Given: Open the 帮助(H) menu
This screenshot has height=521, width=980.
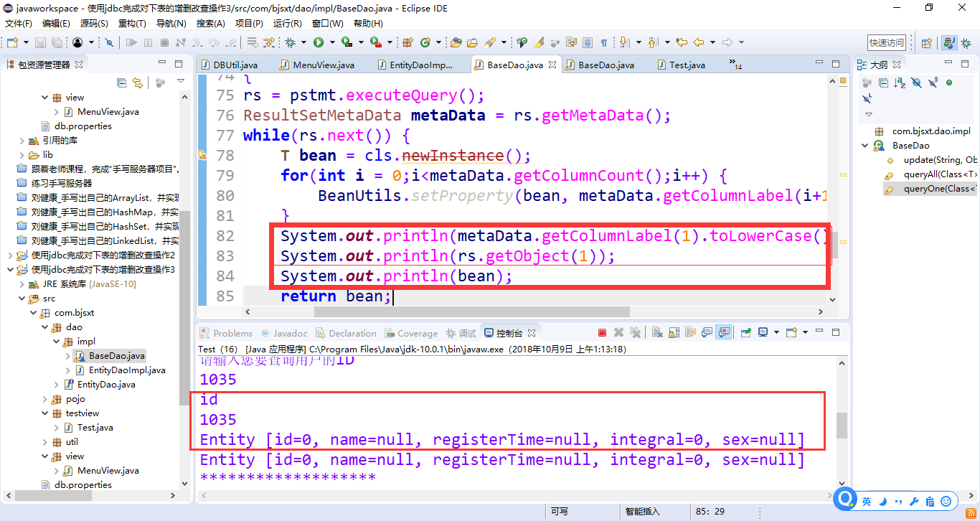Looking at the screenshot, I should (368, 23).
